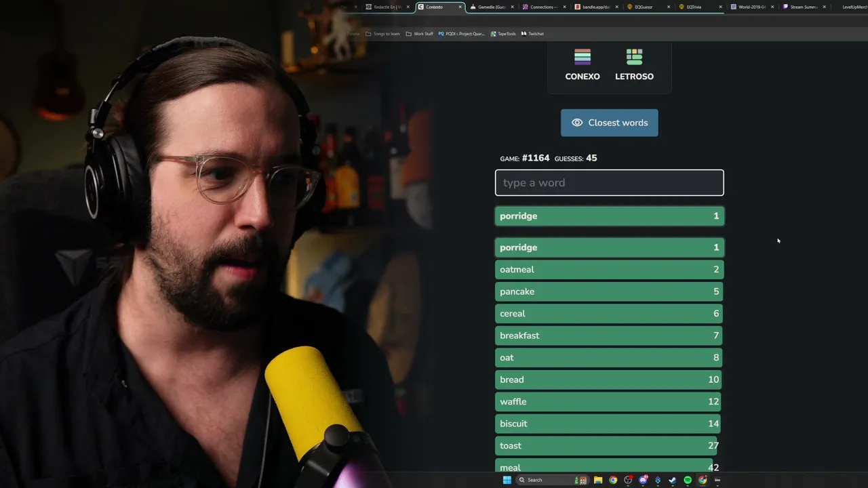Click the toast guess row

[608, 446]
